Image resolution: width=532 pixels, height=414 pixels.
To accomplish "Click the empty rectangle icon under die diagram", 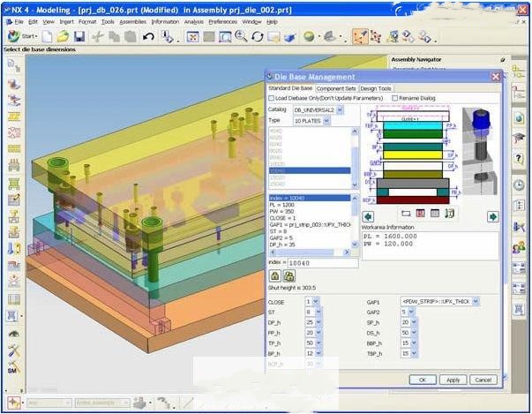I will point(406,214).
